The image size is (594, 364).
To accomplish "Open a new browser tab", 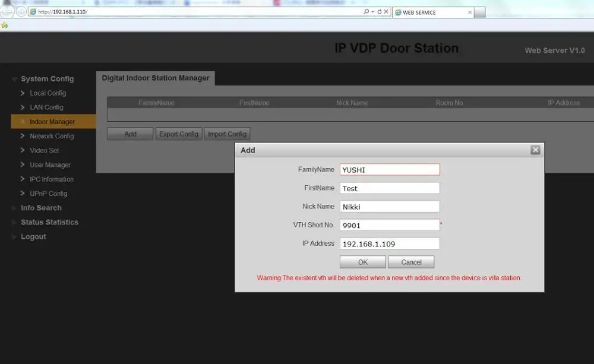I will click(479, 12).
